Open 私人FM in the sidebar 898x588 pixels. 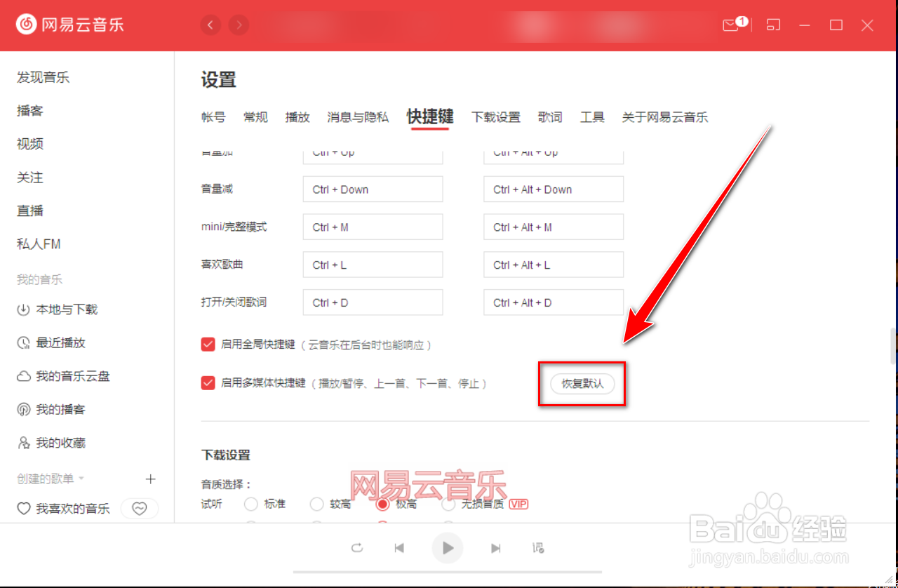pyautogui.click(x=39, y=244)
